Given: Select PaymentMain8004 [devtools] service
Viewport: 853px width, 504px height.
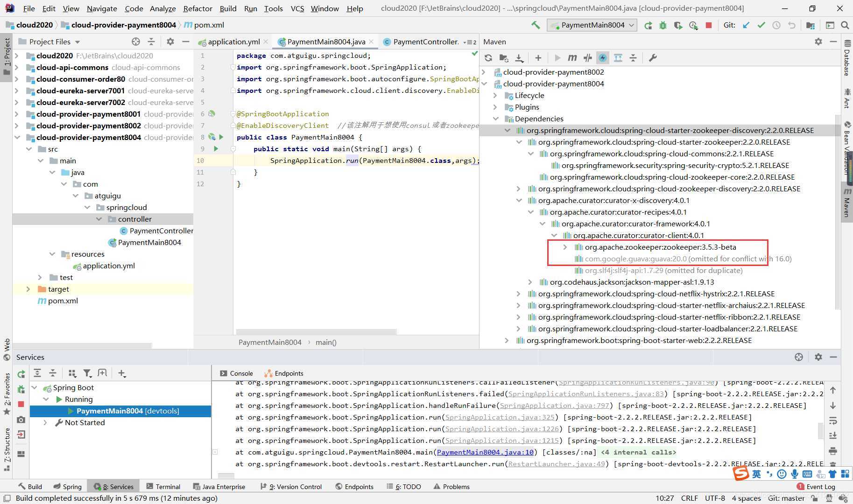Looking at the screenshot, I should click(120, 411).
